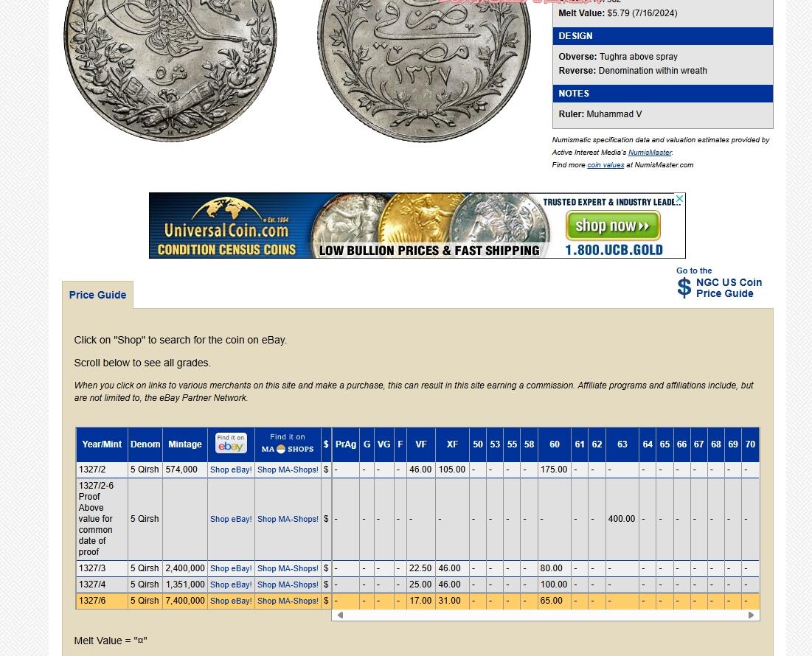
Task: Click the MA-Shops logo in table header
Action: (288, 444)
